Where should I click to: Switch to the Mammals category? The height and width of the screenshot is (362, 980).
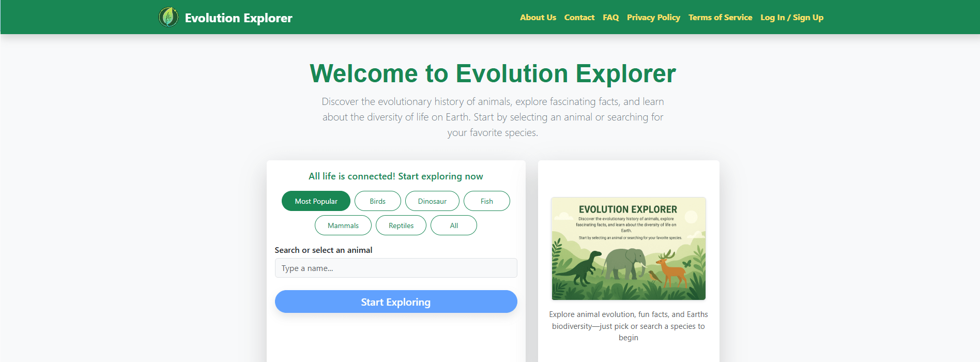(343, 225)
